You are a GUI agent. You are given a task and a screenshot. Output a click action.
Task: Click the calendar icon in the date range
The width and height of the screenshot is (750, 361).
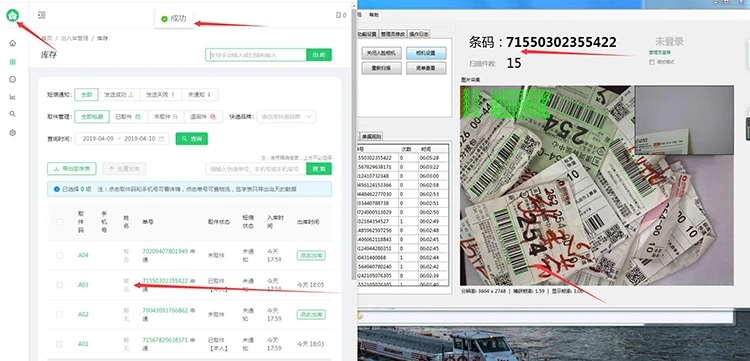pos(161,139)
